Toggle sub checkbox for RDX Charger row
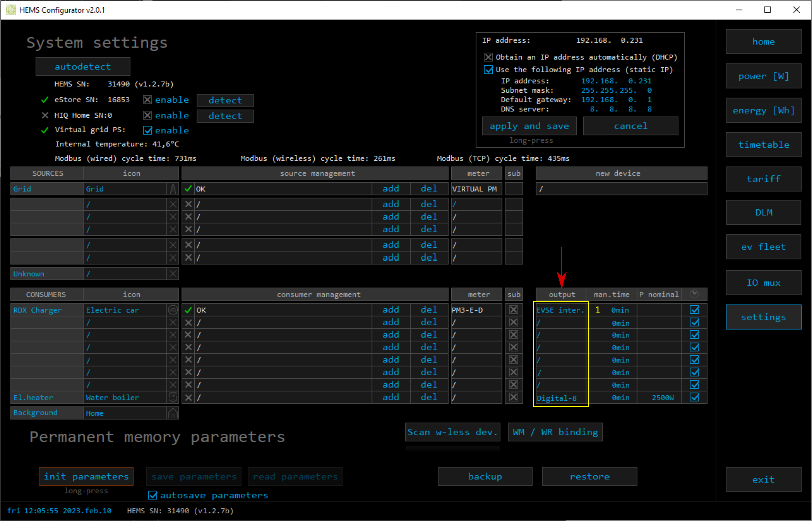Viewport: 812px width, 521px height. click(514, 310)
